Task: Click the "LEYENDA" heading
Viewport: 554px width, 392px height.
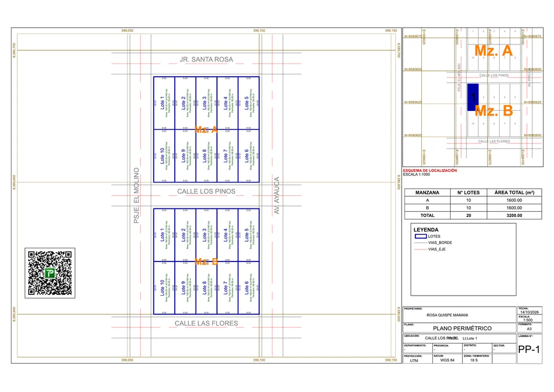Action: coord(426,230)
